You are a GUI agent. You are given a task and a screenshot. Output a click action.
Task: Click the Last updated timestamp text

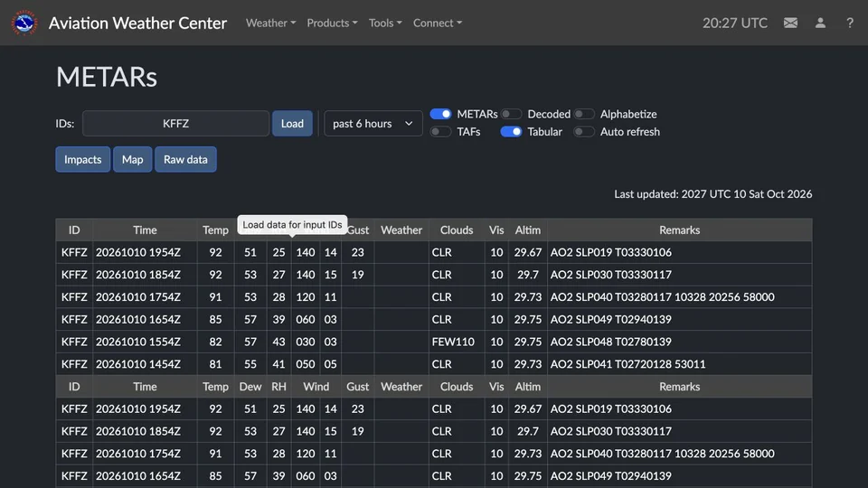(x=713, y=194)
